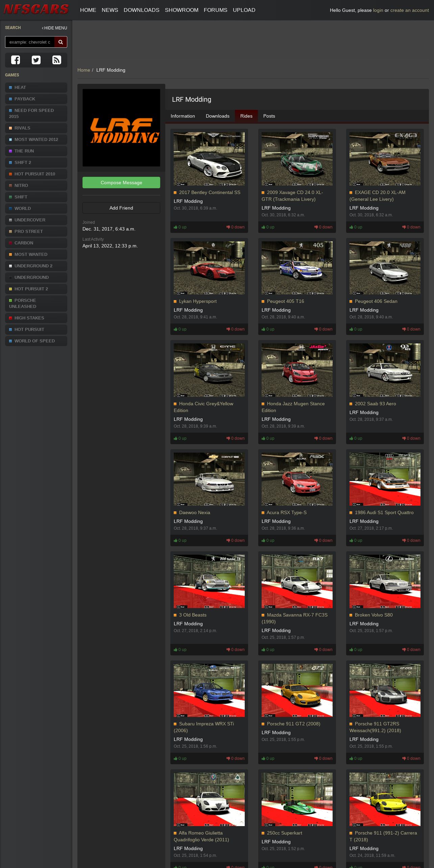Thumbs up the Mazda Savanna RX-7 FC3S

(x=268, y=650)
